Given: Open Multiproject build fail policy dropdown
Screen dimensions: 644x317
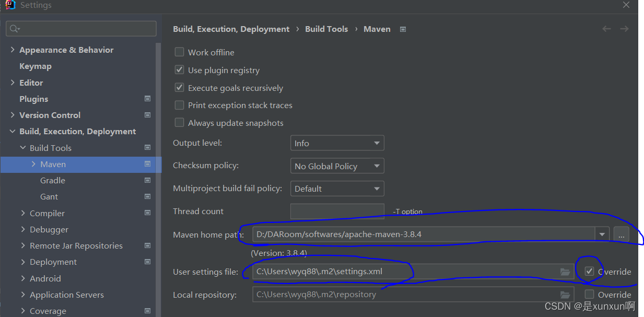Looking at the screenshot, I should coord(337,189).
